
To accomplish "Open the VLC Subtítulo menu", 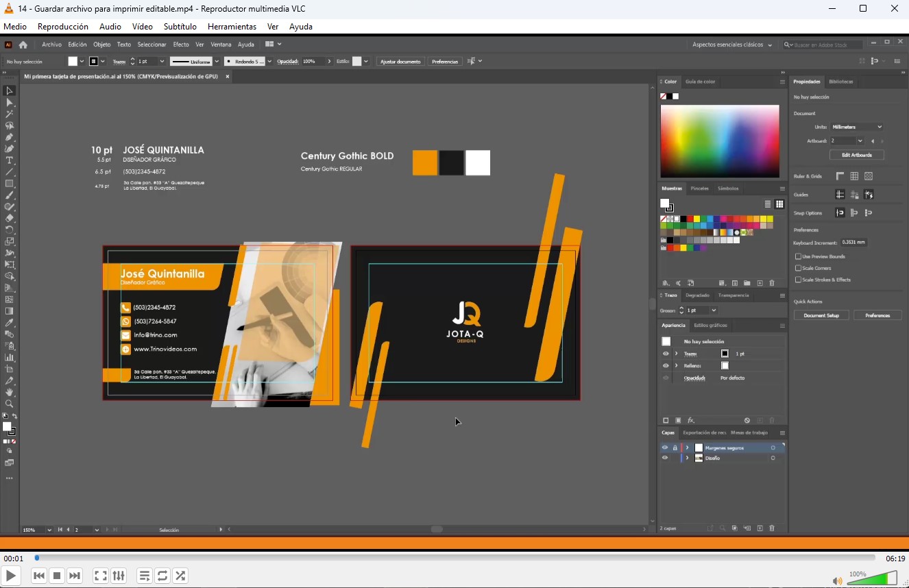I will tap(180, 27).
